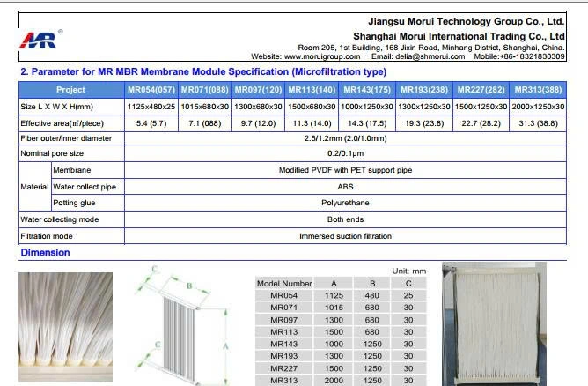588x386 pixels.
Task: Click the MR313(388) column header
Action: [x=538, y=90]
